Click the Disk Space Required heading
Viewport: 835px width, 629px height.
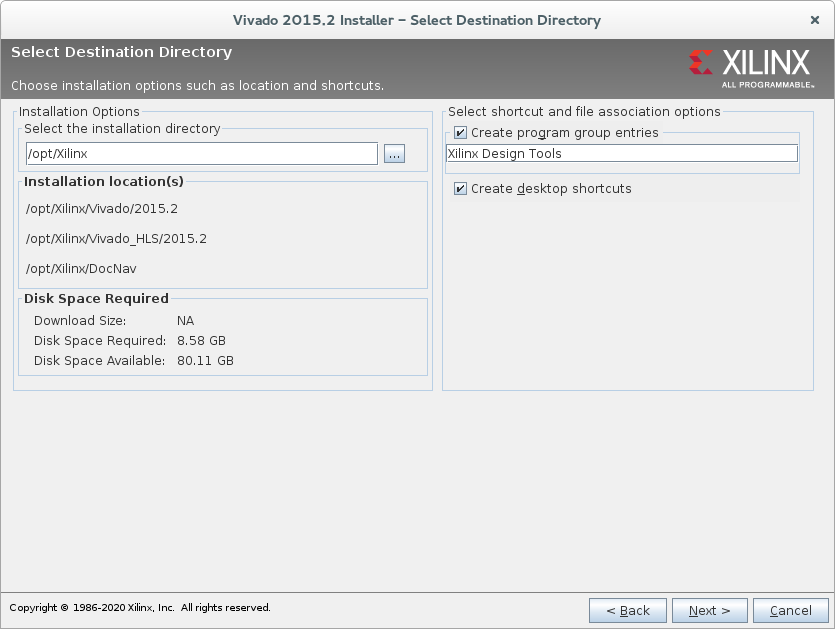96,298
